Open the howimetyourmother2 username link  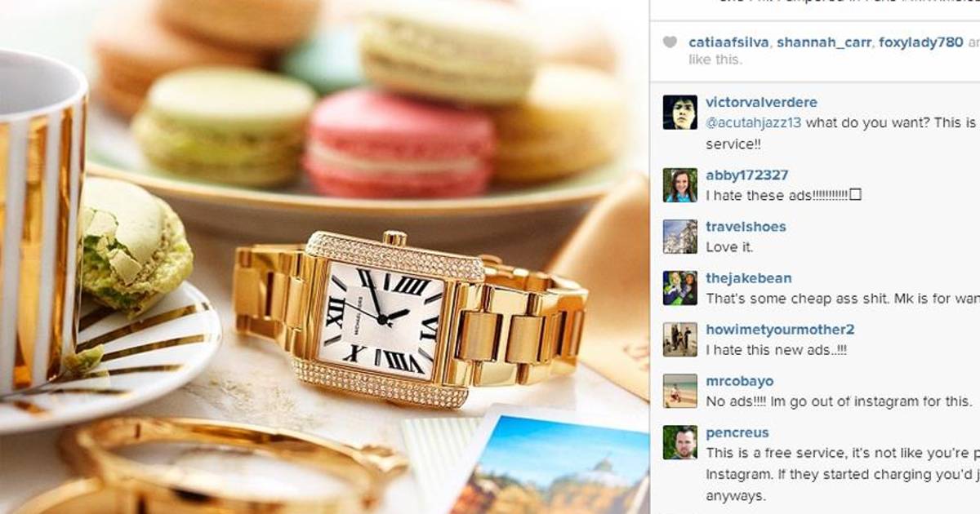(x=780, y=330)
